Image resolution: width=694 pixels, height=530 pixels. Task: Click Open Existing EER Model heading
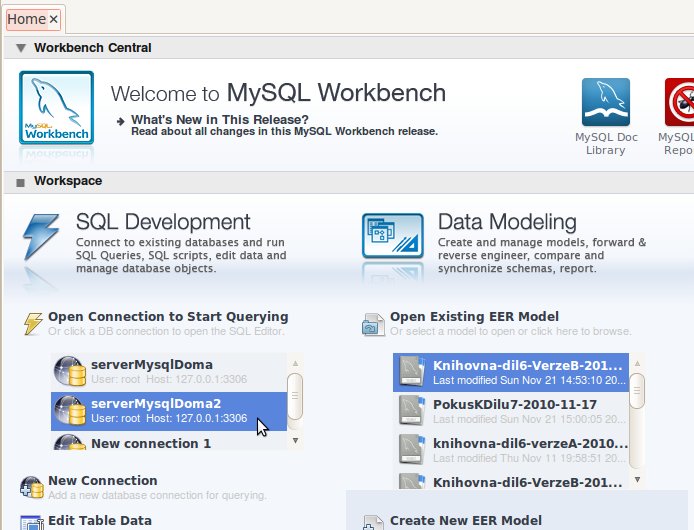(x=474, y=317)
